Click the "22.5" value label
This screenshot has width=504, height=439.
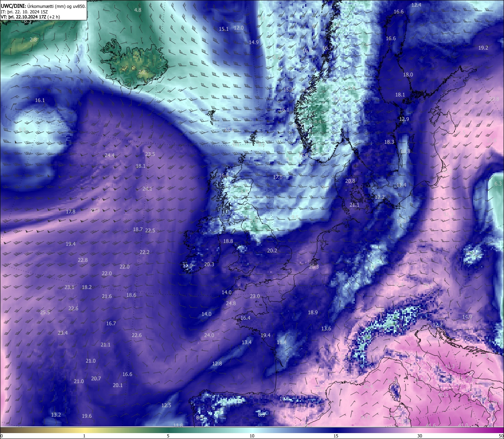coord(150,230)
